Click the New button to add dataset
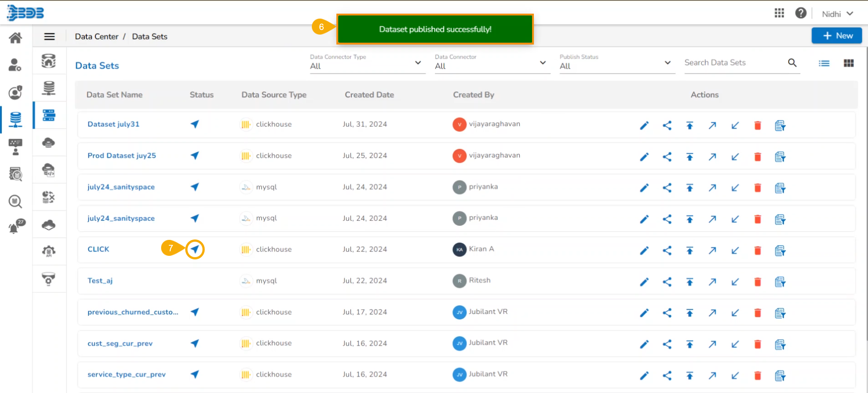The height and width of the screenshot is (393, 868). [x=836, y=35]
